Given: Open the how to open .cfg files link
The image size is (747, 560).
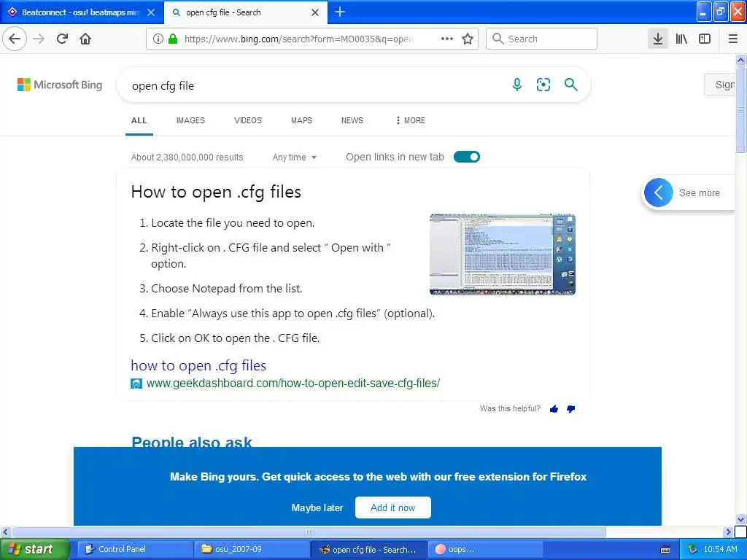Looking at the screenshot, I should pos(198,365).
